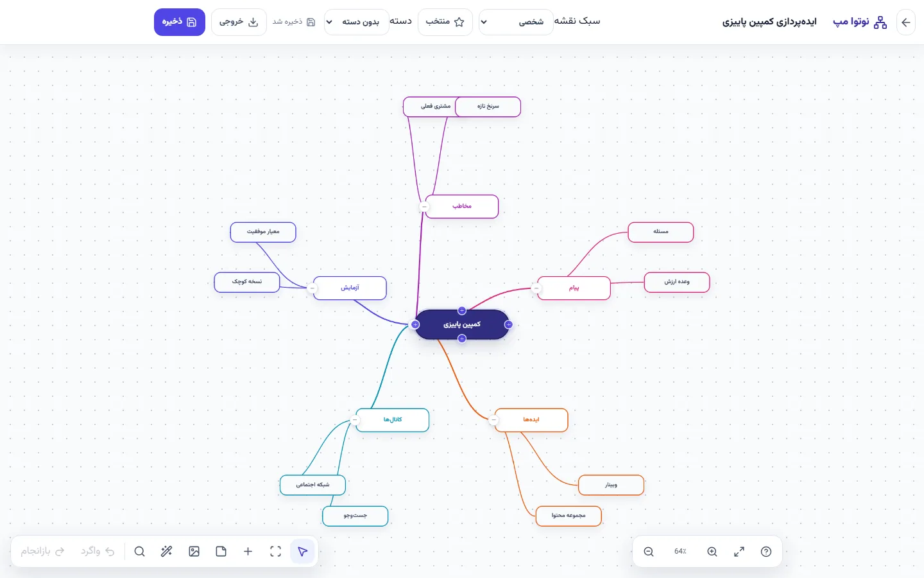This screenshot has height=578, width=924.
Task: Click the plus handle below کمپین پاییزی node
Action: (x=462, y=338)
